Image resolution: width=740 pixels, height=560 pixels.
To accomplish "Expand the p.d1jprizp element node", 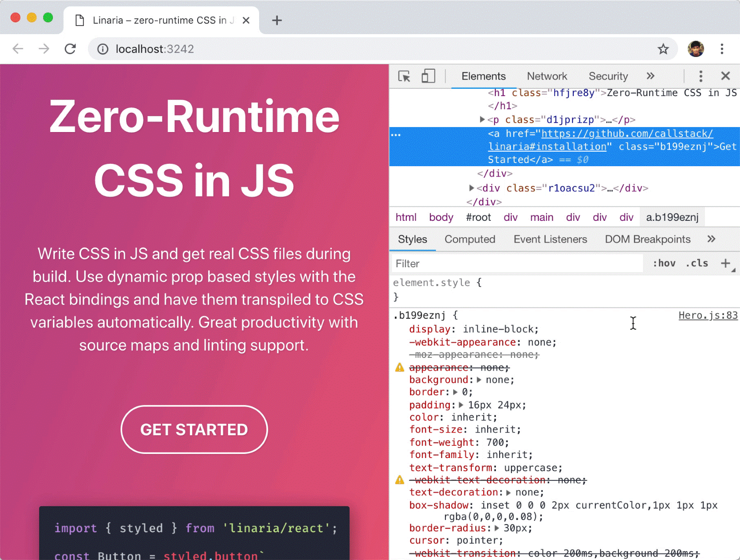I will click(482, 119).
